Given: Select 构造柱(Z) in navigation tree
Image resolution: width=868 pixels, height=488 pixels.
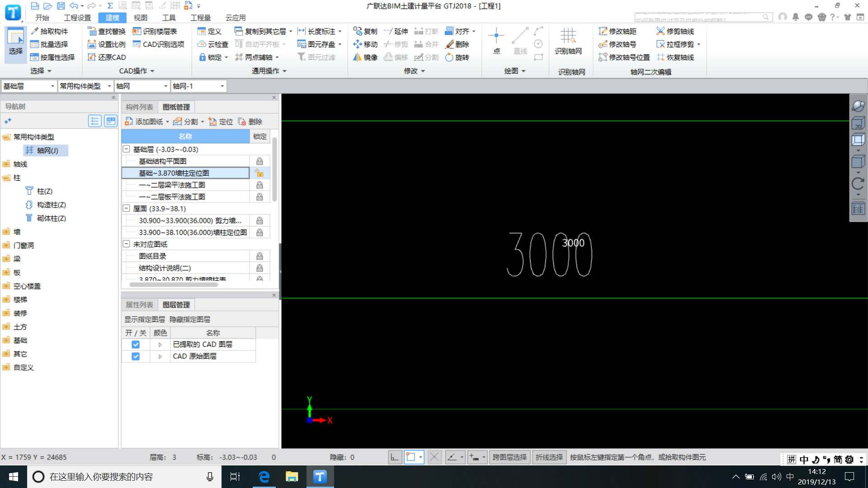Looking at the screenshot, I should (x=47, y=205).
